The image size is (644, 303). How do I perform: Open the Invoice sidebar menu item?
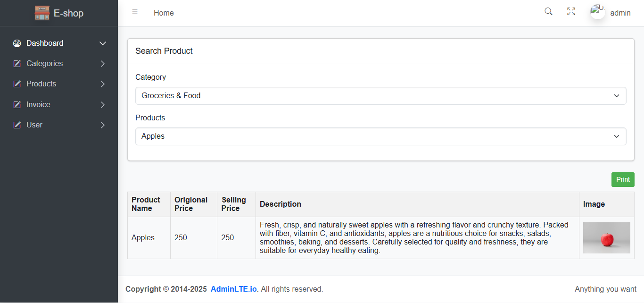[59, 105]
